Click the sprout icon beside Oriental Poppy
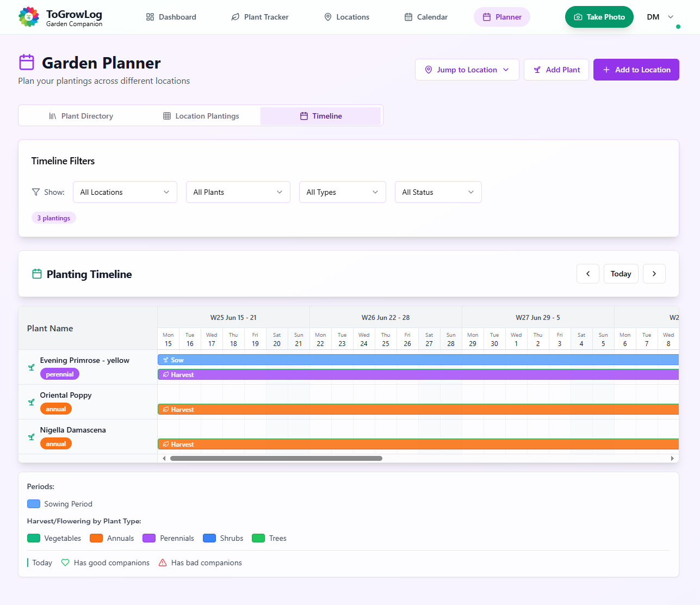The image size is (700, 605). 32,402
